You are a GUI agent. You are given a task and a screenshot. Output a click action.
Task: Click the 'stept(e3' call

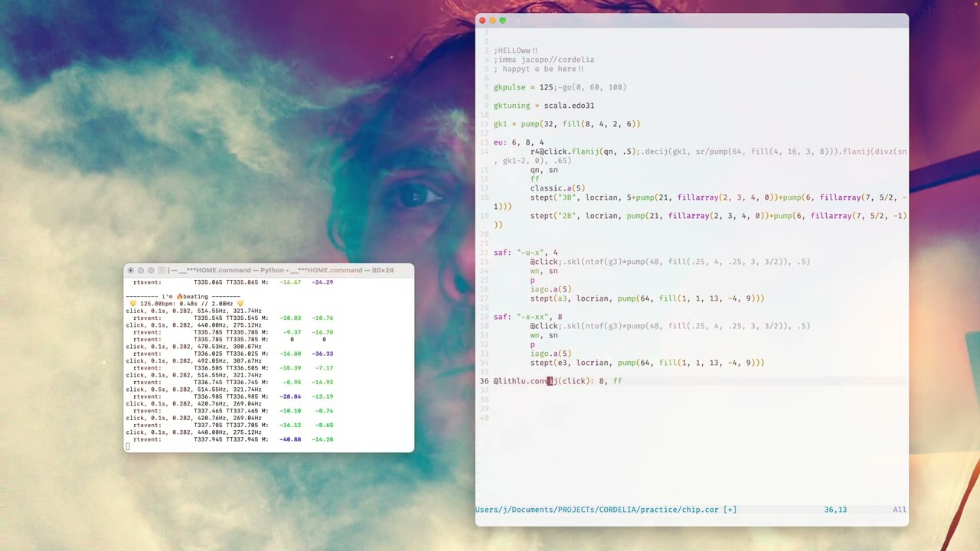pyautogui.click(x=550, y=363)
